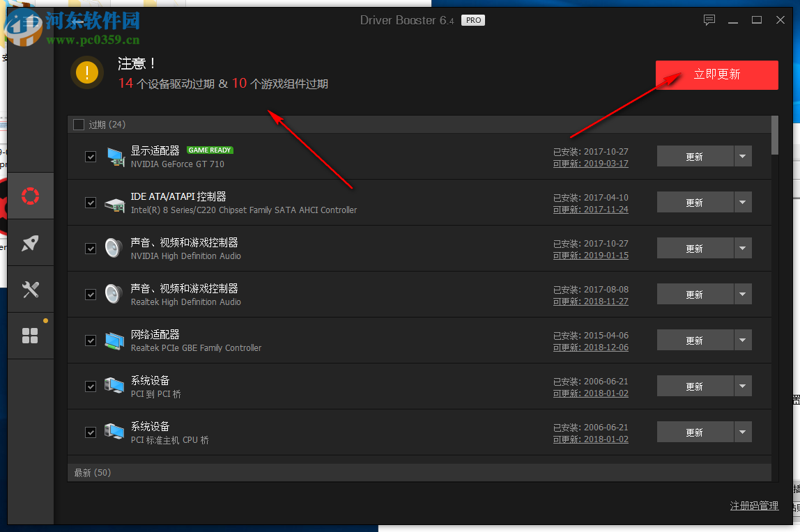Expand update options for Realtek High Definition Audio
The height and width of the screenshot is (532, 800).
pos(743,294)
